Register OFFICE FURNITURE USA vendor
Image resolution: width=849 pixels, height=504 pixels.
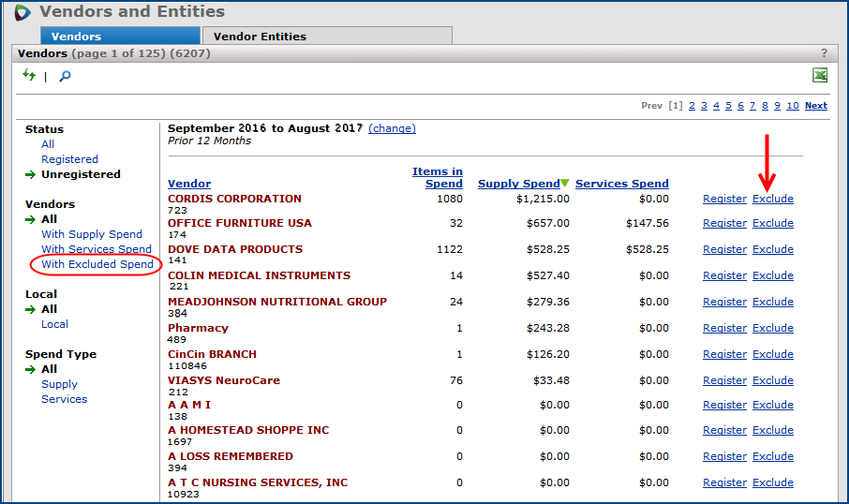coord(724,223)
